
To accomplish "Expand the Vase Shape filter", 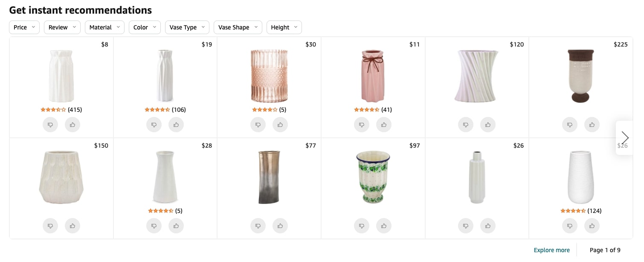I will pyautogui.click(x=238, y=27).
